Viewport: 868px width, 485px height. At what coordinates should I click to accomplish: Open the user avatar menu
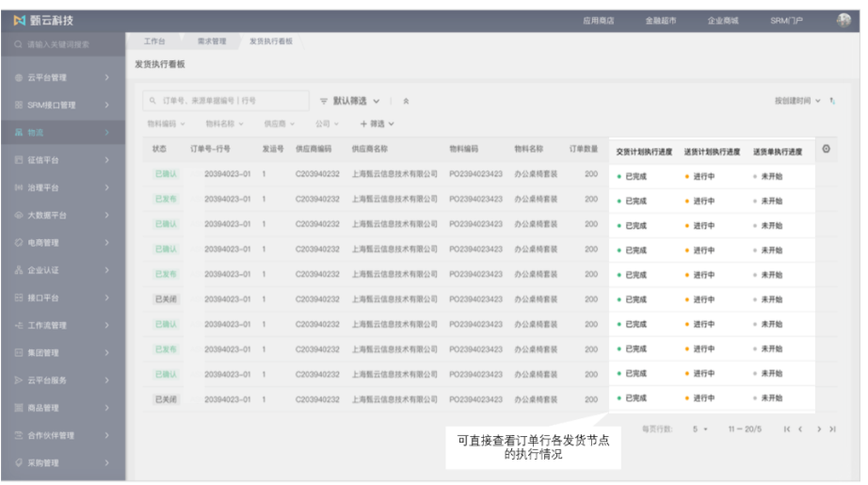click(x=844, y=21)
